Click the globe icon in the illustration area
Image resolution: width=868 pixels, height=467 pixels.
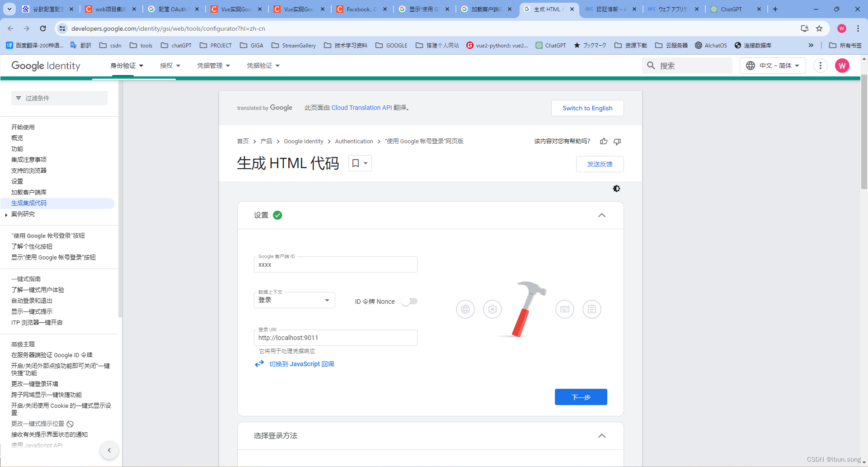(465, 309)
